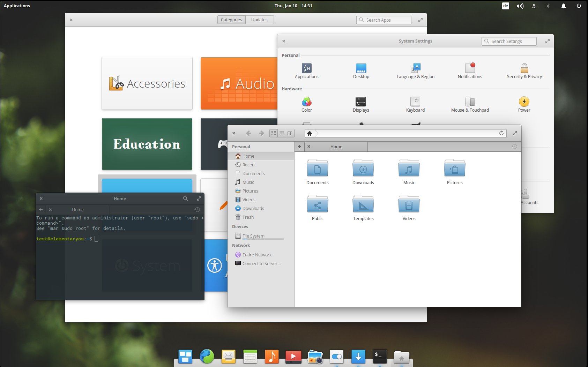Switch Files to grid view

[274, 133]
